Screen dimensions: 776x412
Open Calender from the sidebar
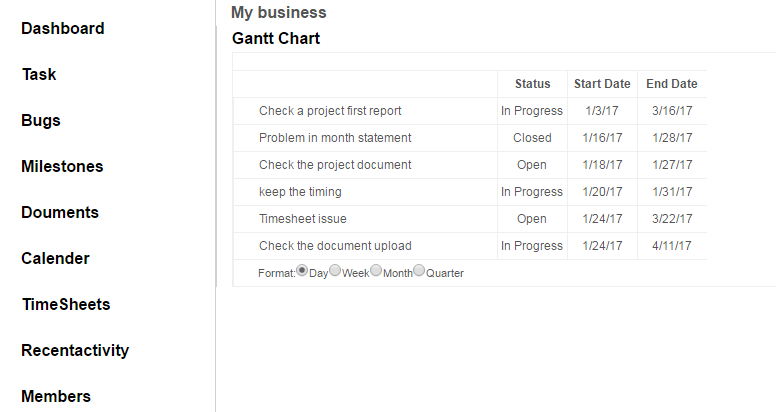55,258
